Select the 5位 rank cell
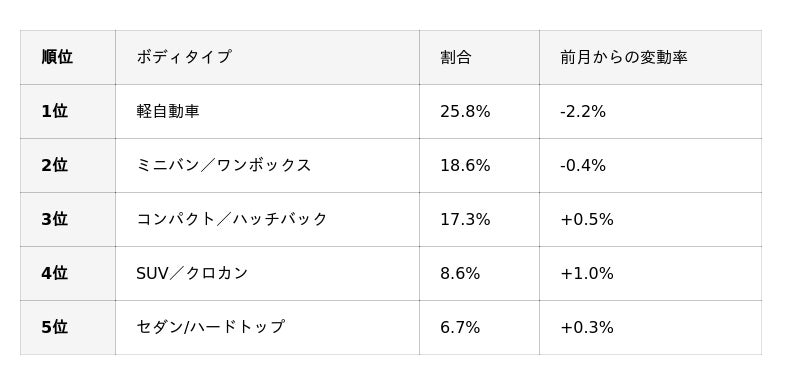 (68, 327)
